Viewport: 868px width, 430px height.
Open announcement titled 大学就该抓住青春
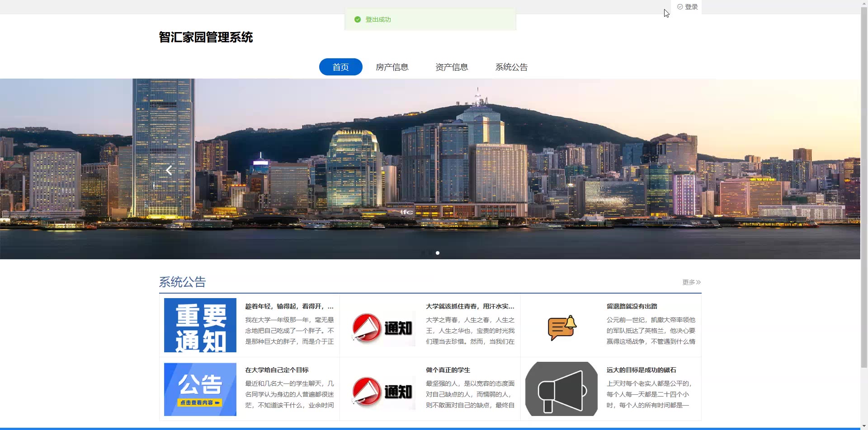point(470,306)
